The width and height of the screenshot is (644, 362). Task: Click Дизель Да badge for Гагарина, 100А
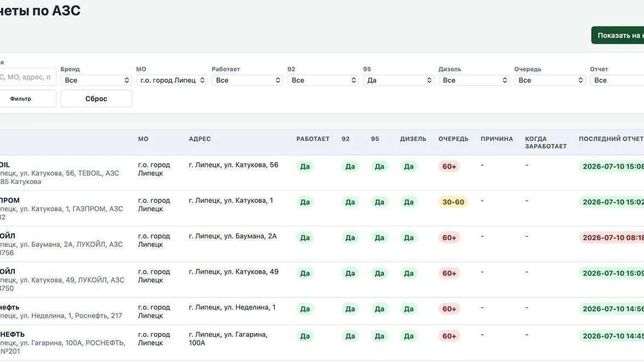click(x=409, y=336)
